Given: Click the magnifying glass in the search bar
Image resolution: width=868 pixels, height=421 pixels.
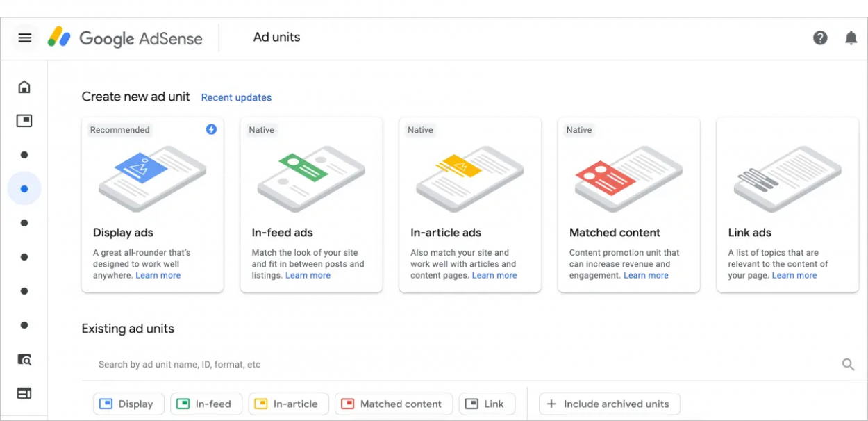Looking at the screenshot, I should pyautogui.click(x=847, y=364).
